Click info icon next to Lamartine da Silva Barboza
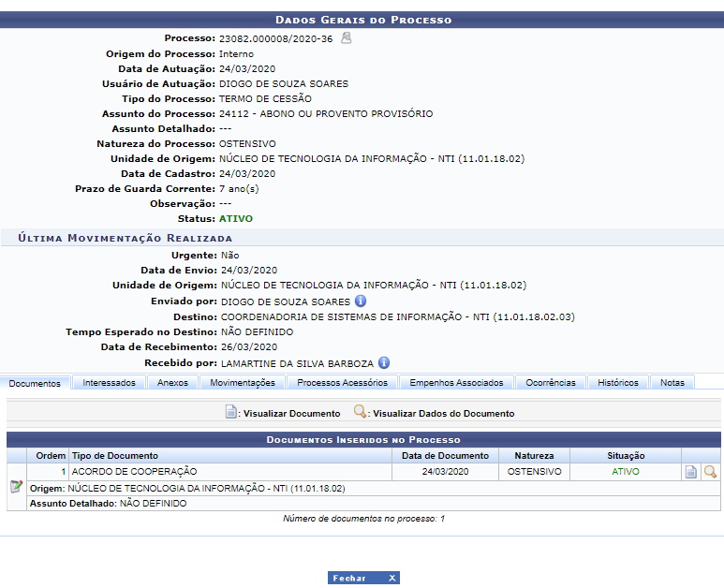The width and height of the screenshot is (724, 588). (x=384, y=362)
